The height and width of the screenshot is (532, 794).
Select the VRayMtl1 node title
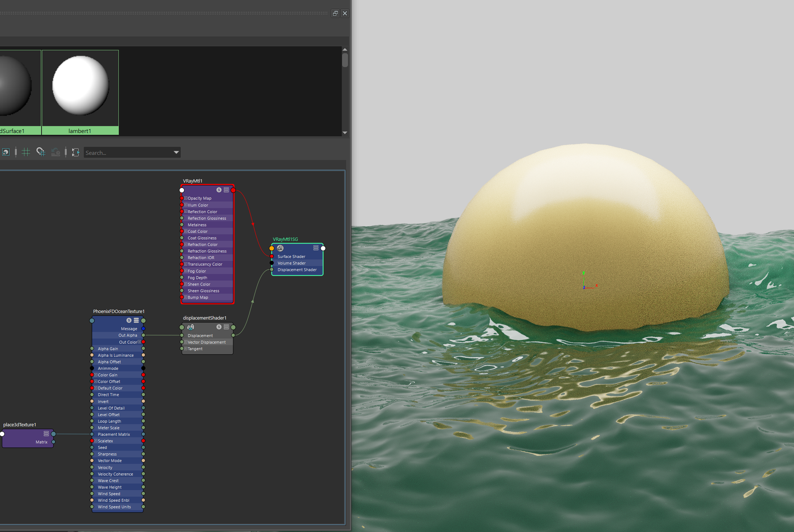[x=192, y=181]
